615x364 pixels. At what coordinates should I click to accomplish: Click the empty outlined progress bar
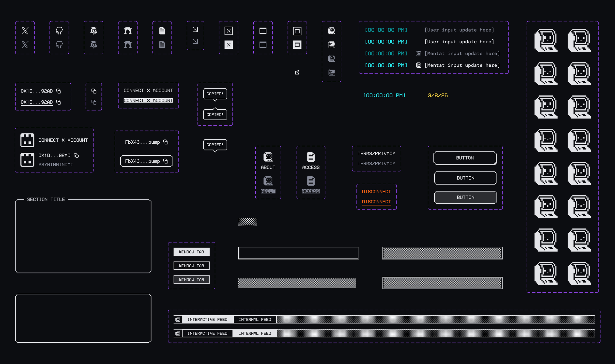tap(298, 253)
